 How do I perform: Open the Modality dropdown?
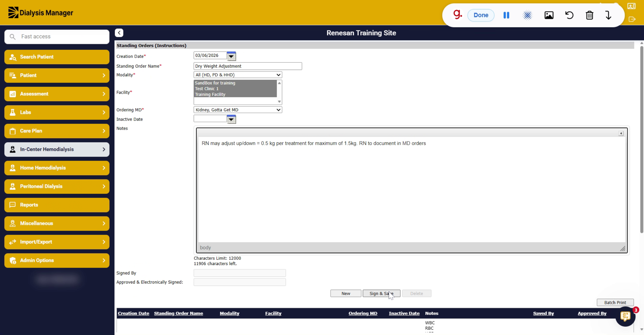tap(238, 75)
